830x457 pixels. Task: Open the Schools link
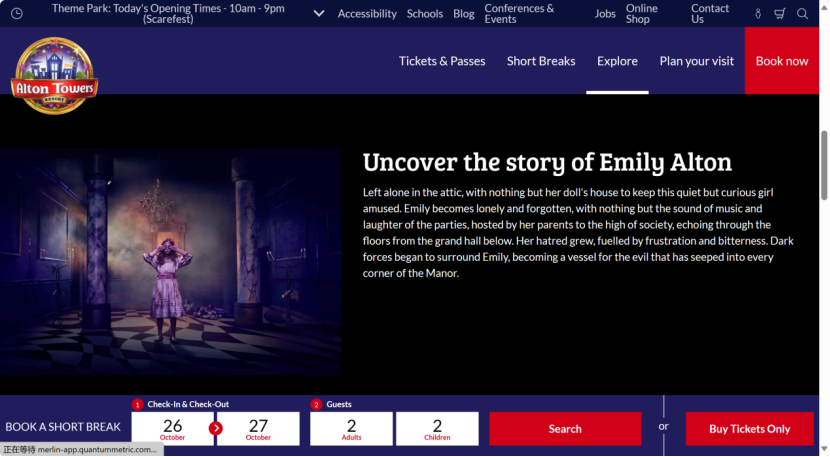point(425,14)
